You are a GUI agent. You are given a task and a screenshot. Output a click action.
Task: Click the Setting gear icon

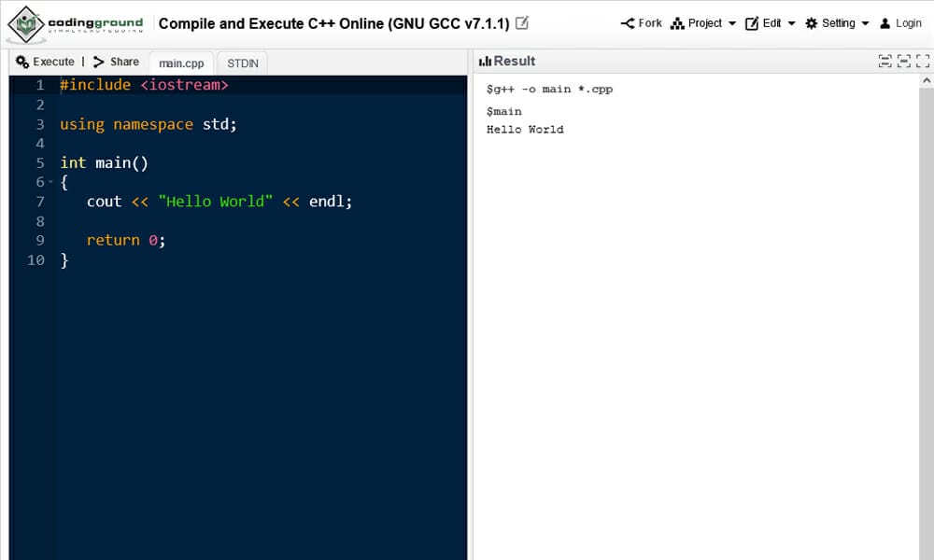click(x=811, y=22)
